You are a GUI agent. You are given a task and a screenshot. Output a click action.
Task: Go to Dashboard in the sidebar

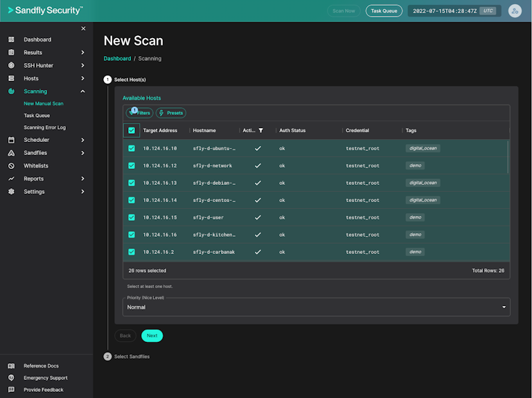pyautogui.click(x=37, y=39)
